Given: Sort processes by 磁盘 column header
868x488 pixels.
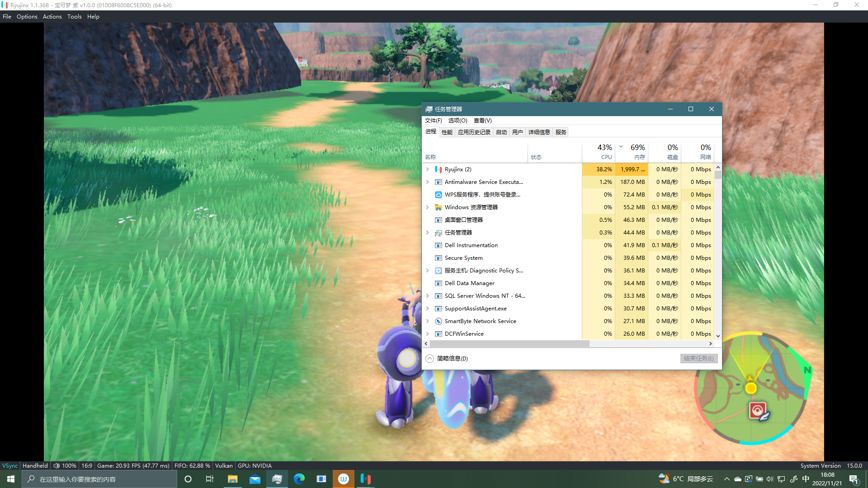Looking at the screenshot, I should click(665, 152).
